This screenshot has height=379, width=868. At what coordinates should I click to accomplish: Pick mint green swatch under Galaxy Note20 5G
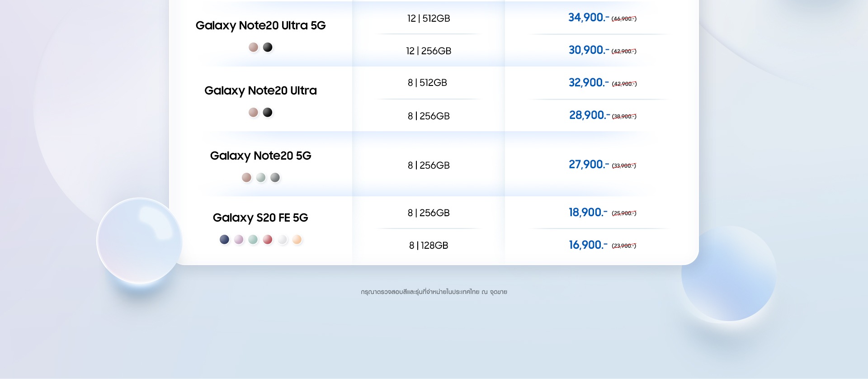pos(261,177)
